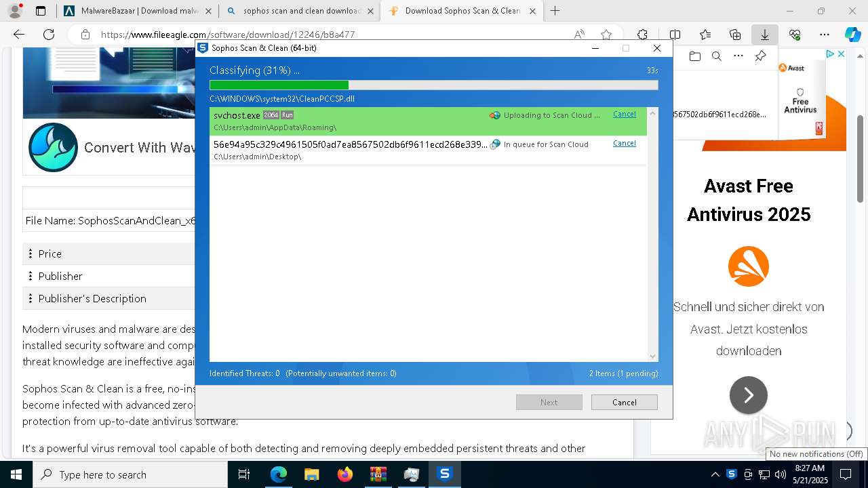The width and height of the screenshot is (868, 488).
Task: Click the CleanPCCSP.dll path text
Action: click(x=282, y=99)
